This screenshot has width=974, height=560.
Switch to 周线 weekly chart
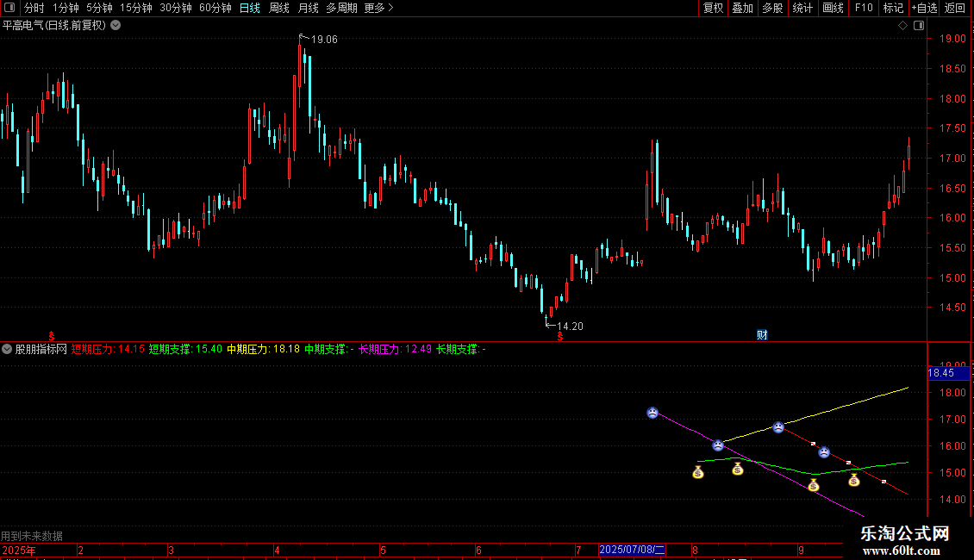tap(279, 8)
